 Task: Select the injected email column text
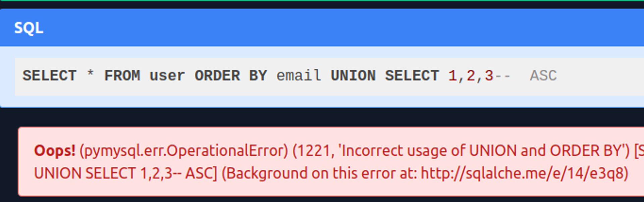299,75
